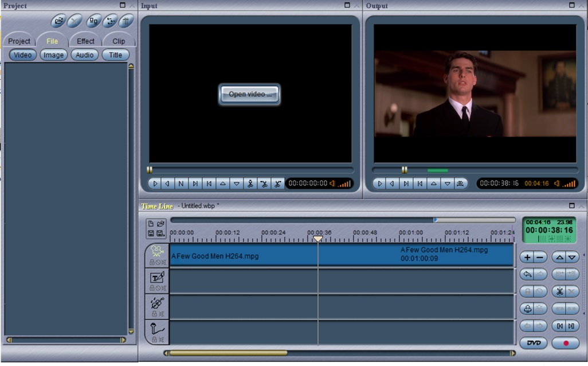588x366 pixels.
Task: Select the title track T icon
Action: pyautogui.click(x=157, y=278)
